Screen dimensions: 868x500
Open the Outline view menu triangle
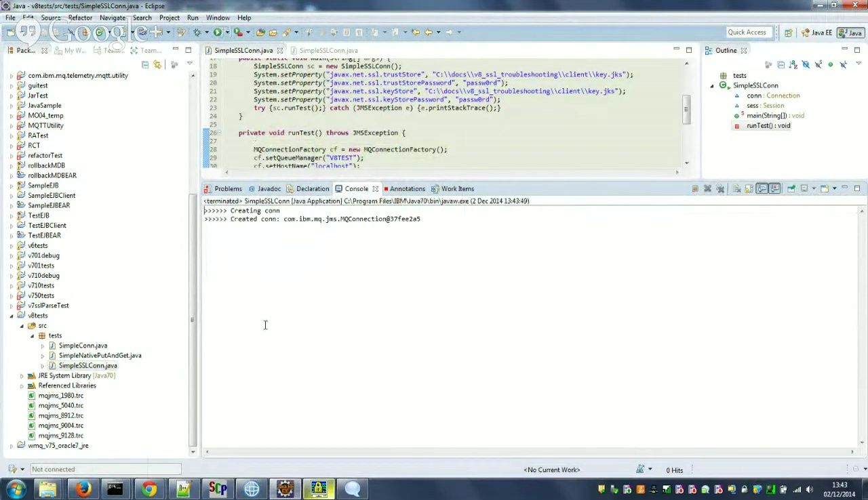[859, 64]
